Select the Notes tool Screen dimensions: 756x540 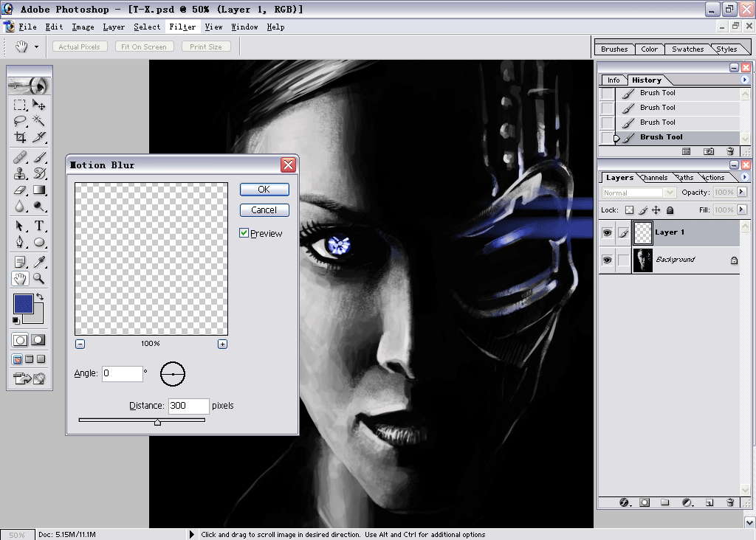20,262
